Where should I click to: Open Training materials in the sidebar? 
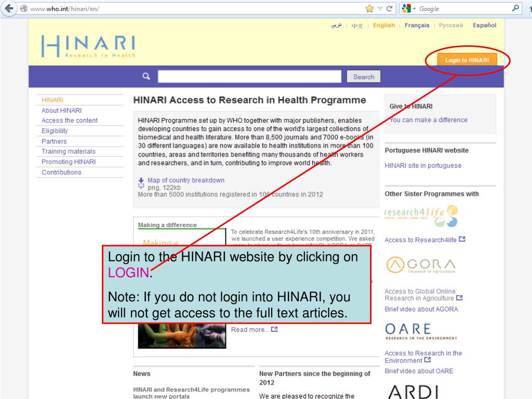[68, 151]
